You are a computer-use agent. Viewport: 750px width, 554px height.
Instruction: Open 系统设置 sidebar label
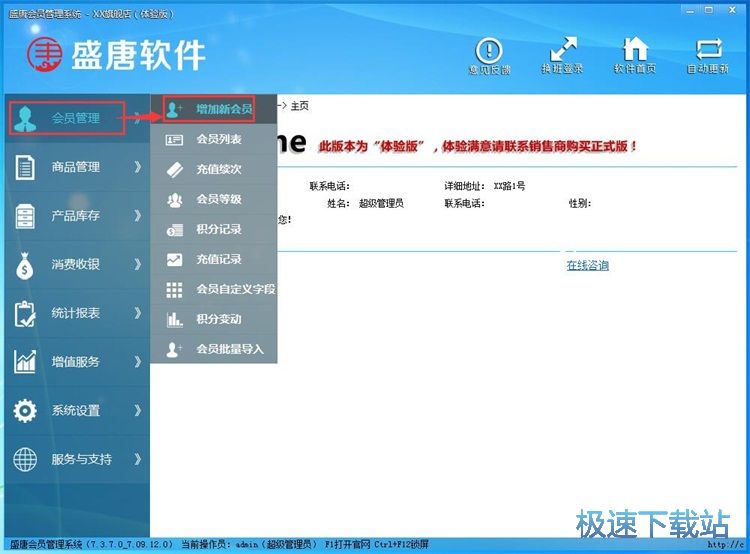click(76, 410)
